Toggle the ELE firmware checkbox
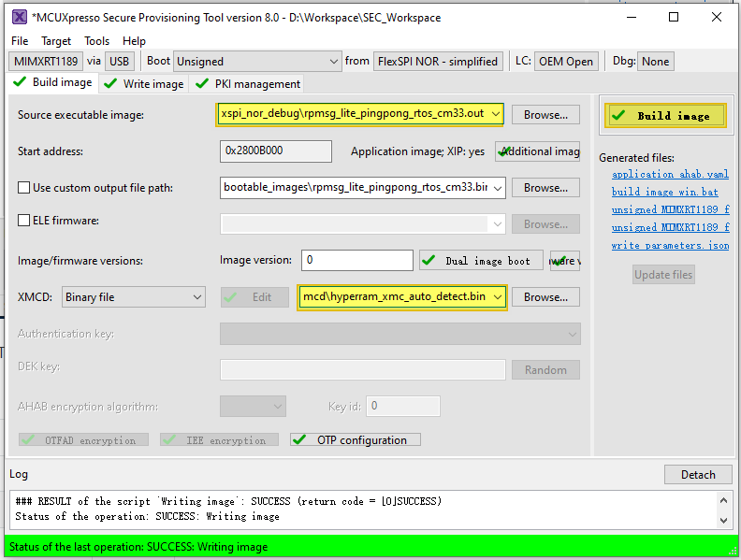741x560 pixels. pyautogui.click(x=24, y=222)
